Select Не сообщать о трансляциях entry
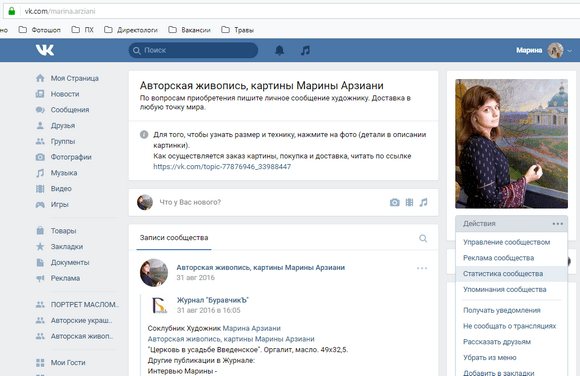Screen dimensions: 580x376 pos(511,326)
